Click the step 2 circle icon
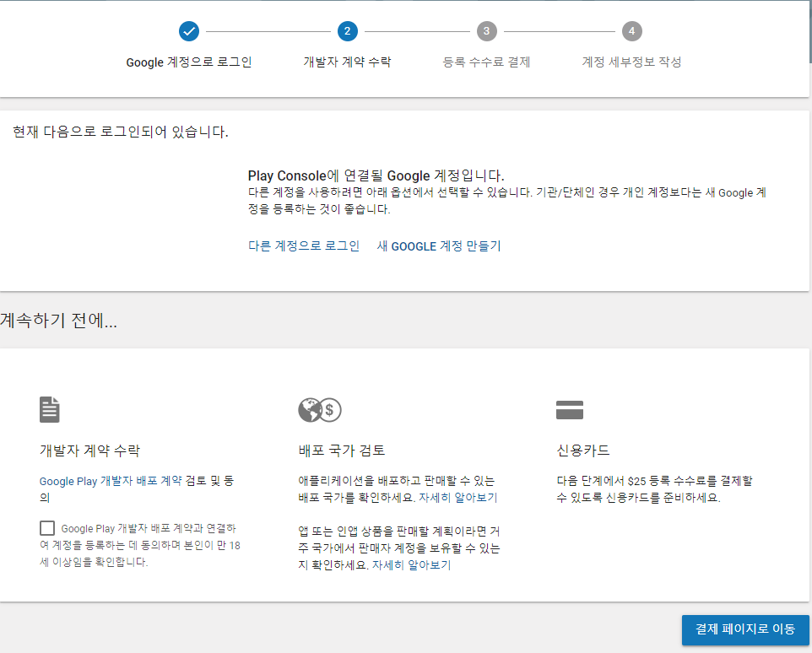The image size is (812, 653). [x=348, y=31]
